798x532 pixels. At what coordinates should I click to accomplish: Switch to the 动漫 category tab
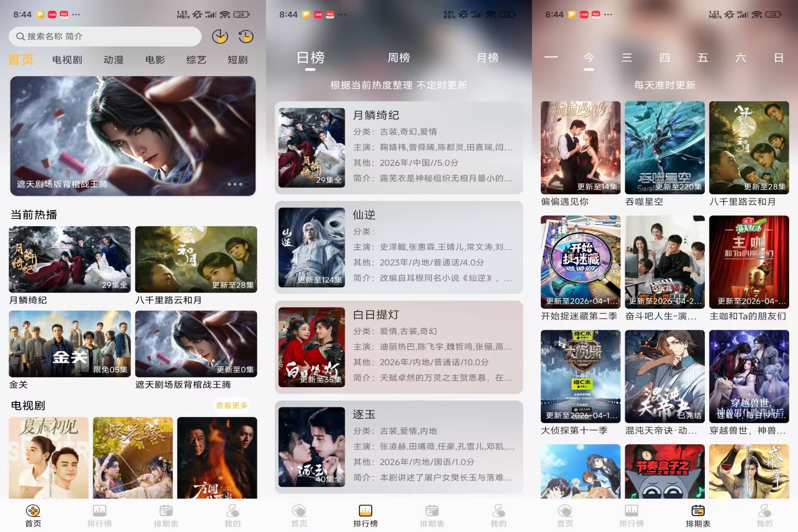point(113,60)
